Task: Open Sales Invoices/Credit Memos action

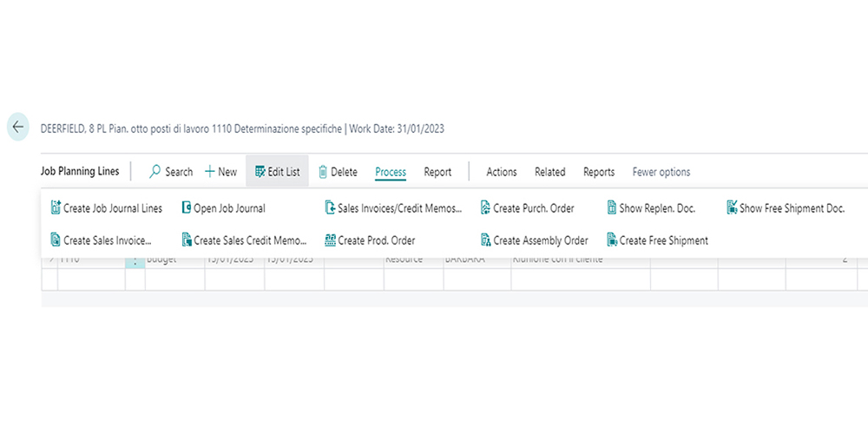Action: pos(393,208)
